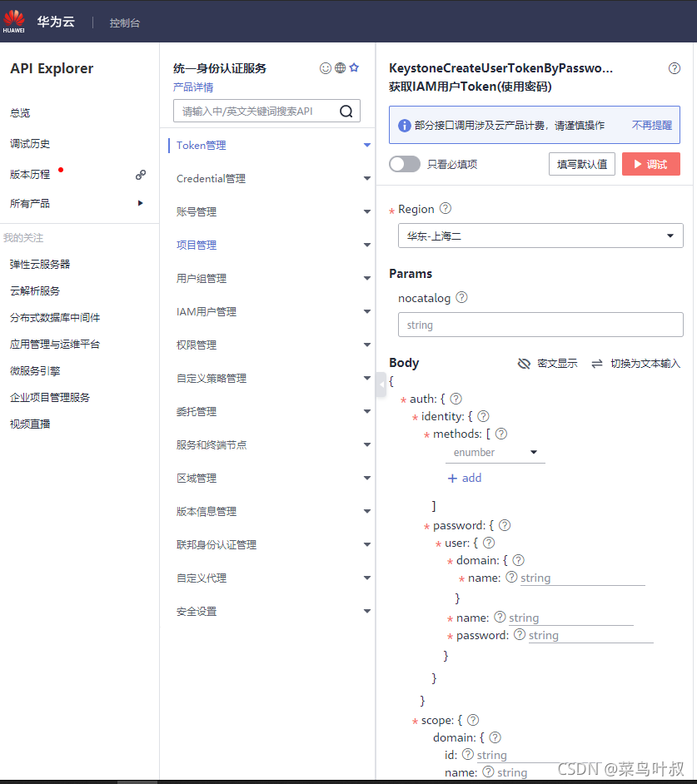
Task: Open the Region dropdown 华东-上海二
Action: [x=540, y=236]
